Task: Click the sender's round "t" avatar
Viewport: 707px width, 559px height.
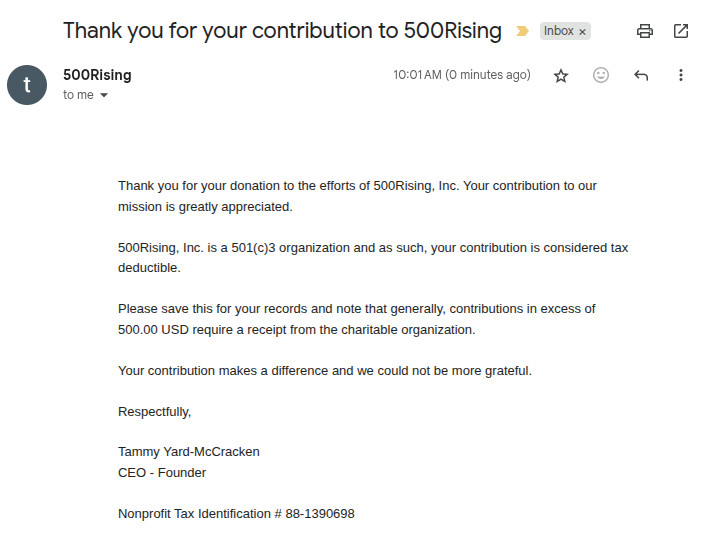Action: tap(27, 84)
